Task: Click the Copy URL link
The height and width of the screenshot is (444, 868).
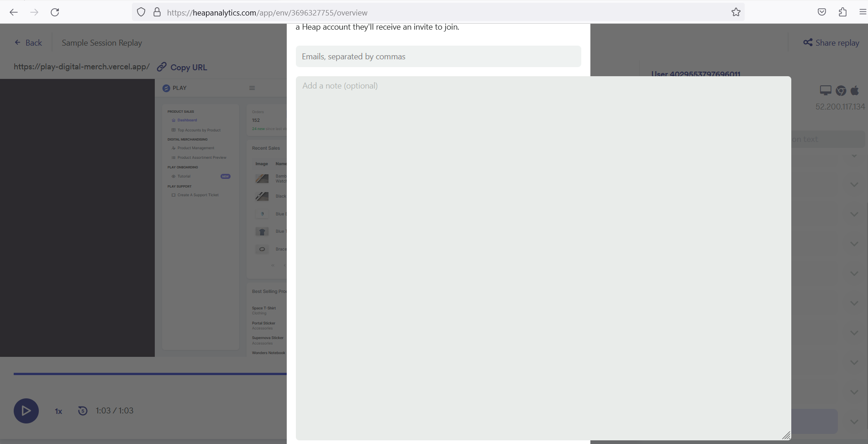Action: tap(182, 67)
